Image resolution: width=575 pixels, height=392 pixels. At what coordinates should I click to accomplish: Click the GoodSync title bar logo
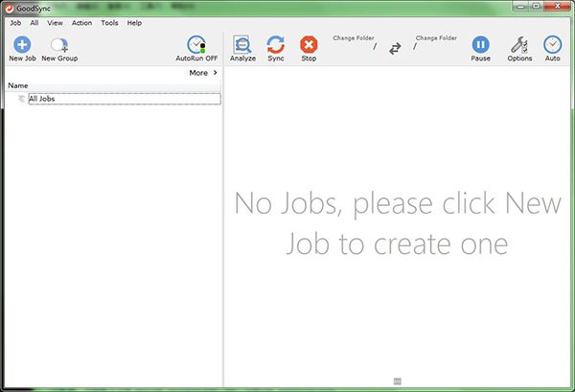(10, 8)
